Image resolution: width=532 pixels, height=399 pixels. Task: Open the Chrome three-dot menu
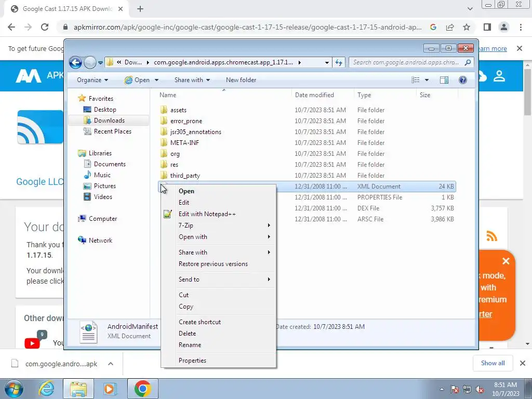[521, 27]
